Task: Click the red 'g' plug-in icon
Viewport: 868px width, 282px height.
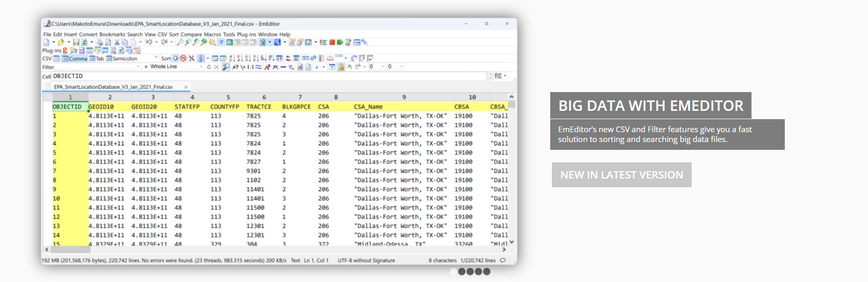Action: point(64,50)
